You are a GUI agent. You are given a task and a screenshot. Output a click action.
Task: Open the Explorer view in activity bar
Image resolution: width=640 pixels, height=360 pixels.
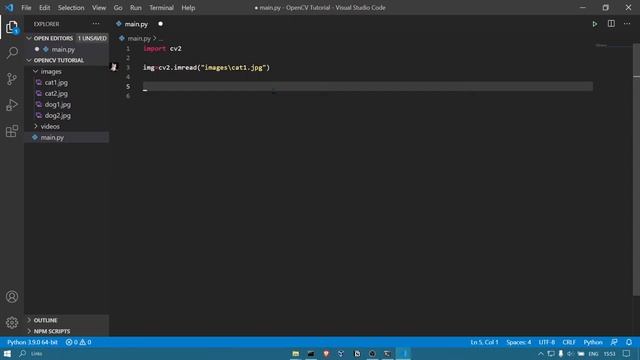pyautogui.click(x=12, y=27)
